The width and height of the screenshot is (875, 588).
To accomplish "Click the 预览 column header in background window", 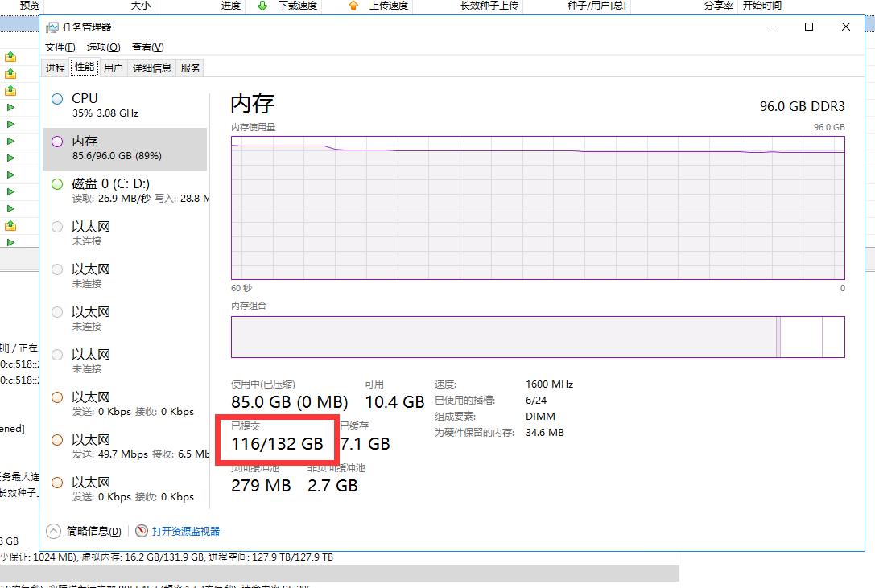I will coord(30,6).
